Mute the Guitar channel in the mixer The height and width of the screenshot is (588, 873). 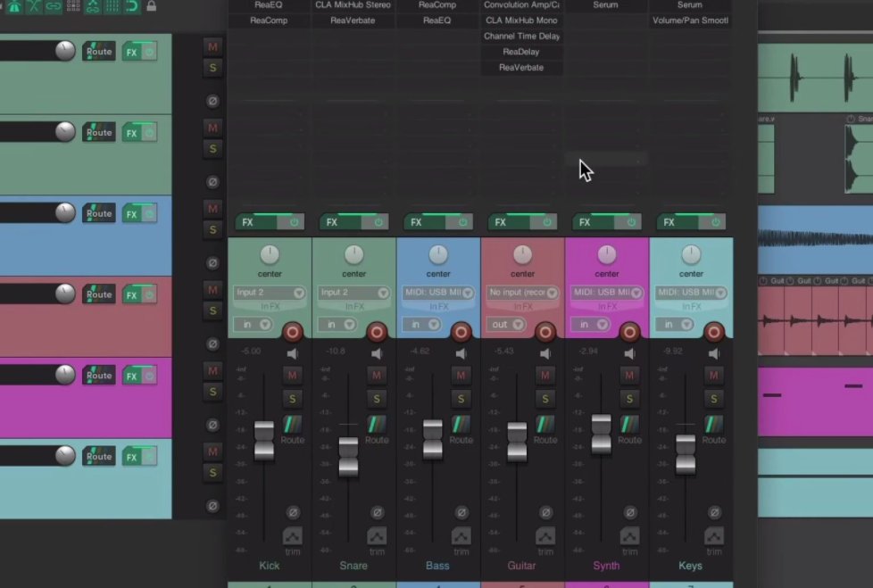pos(545,376)
